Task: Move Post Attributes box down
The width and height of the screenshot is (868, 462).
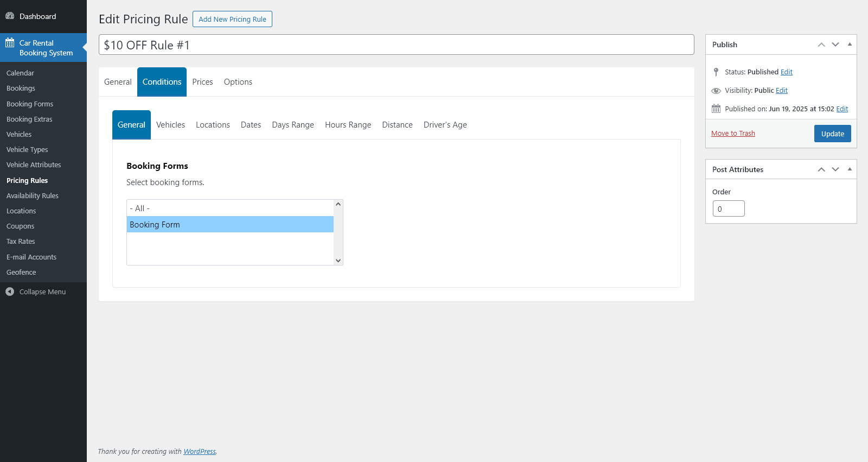Action: tap(835, 169)
